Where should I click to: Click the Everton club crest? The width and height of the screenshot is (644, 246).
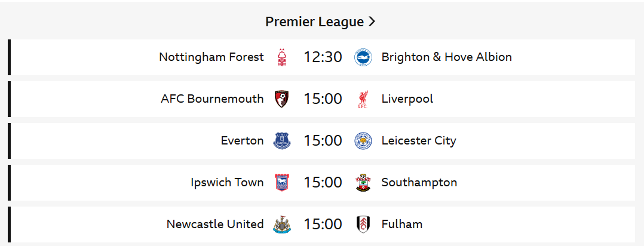[282, 141]
